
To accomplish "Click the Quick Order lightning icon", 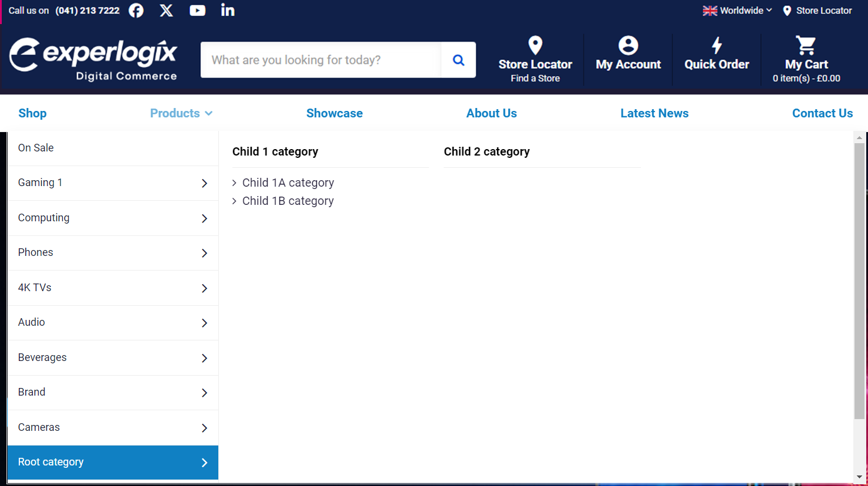I will (717, 46).
